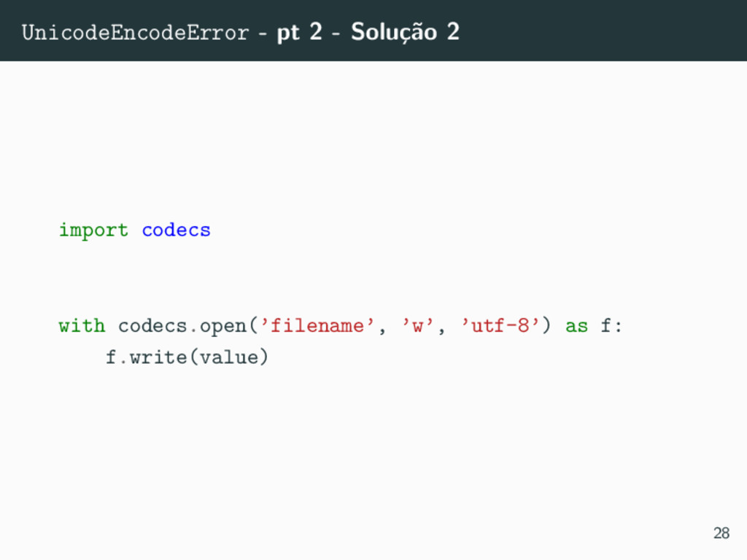This screenshot has width=747, height=560.
Task: Click the green 'with' keyword
Action: tap(82, 326)
